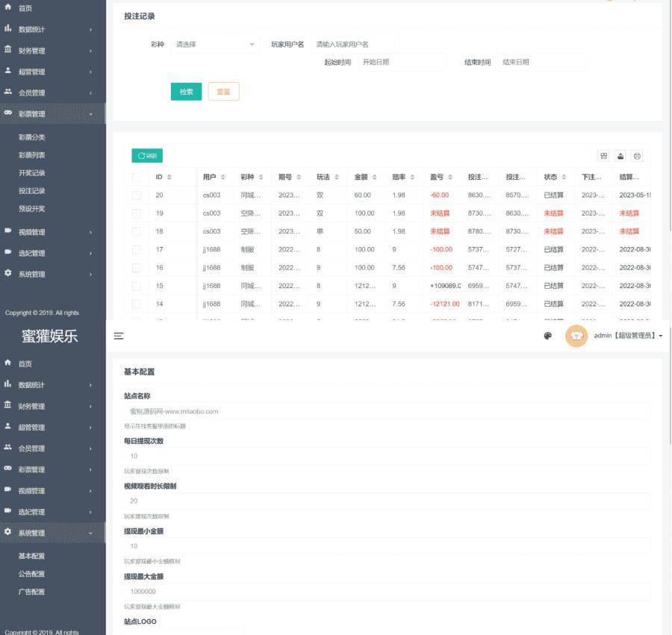
Task: Sort the table by the 金额 column arrows
Action: click(375, 178)
